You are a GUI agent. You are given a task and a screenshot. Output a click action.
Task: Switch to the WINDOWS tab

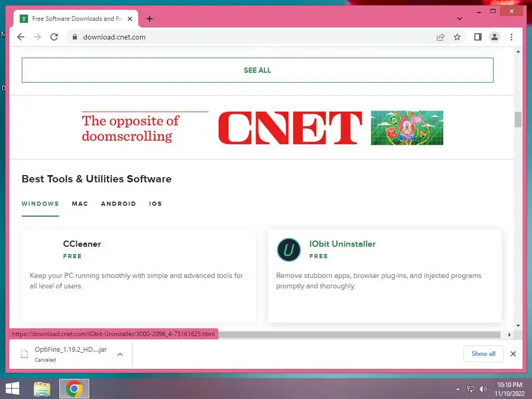click(x=40, y=204)
